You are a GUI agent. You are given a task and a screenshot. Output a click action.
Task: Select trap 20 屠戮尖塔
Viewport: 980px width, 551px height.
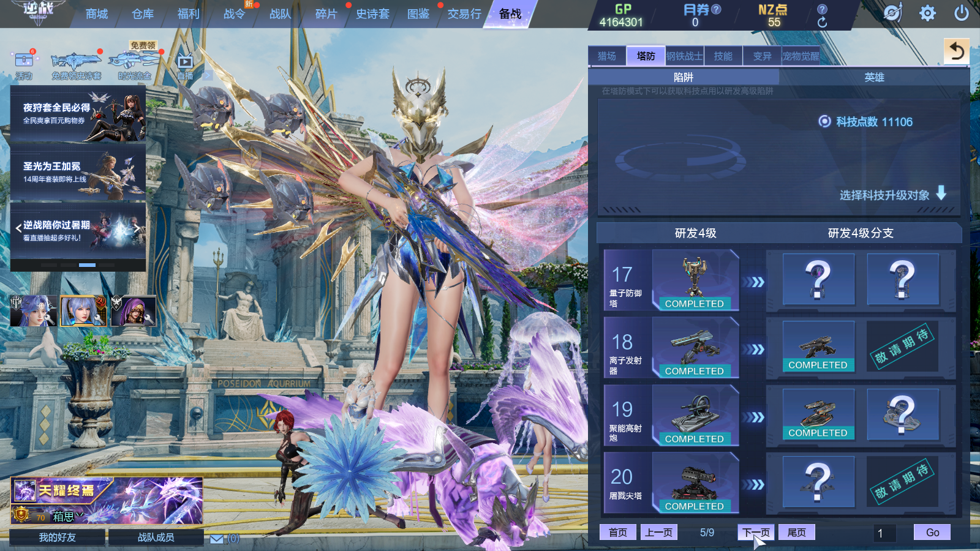(x=671, y=482)
